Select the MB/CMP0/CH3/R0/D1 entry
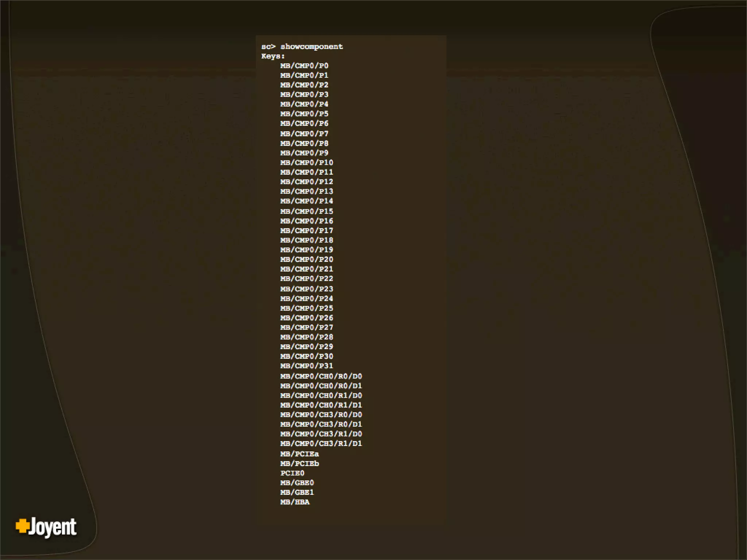 tap(321, 424)
